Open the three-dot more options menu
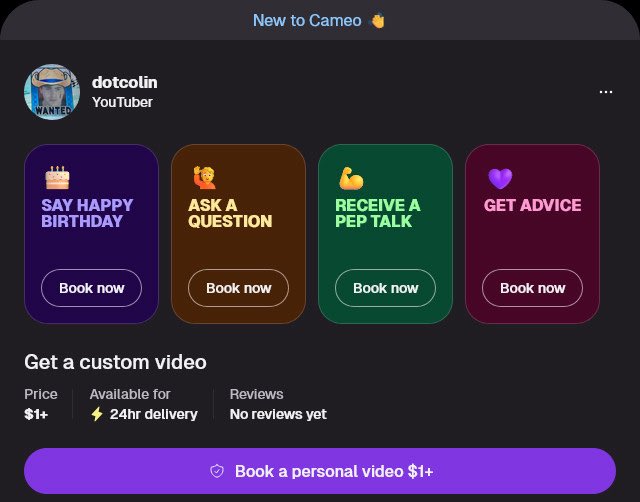This screenshot has height=502, width=640. [x=606, y=92]
